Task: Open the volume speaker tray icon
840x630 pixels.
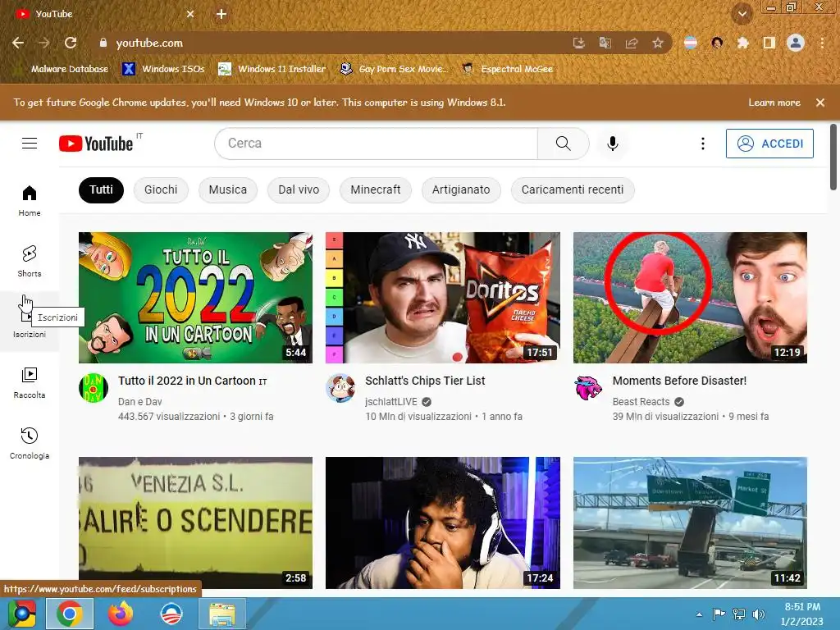Action: [x=758, y=614]
